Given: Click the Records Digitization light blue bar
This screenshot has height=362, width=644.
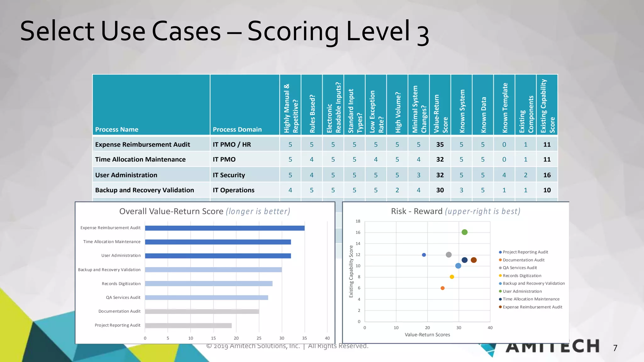Looking at the screenshot, I should pos(208,284).
